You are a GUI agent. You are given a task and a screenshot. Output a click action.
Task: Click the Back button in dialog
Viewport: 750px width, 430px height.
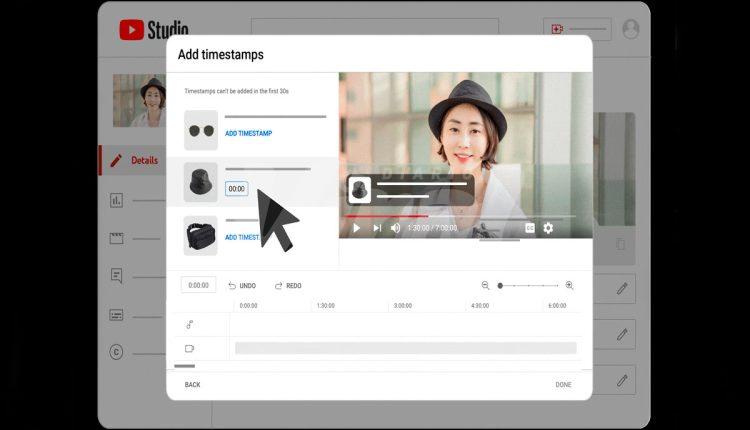(192, 384)
